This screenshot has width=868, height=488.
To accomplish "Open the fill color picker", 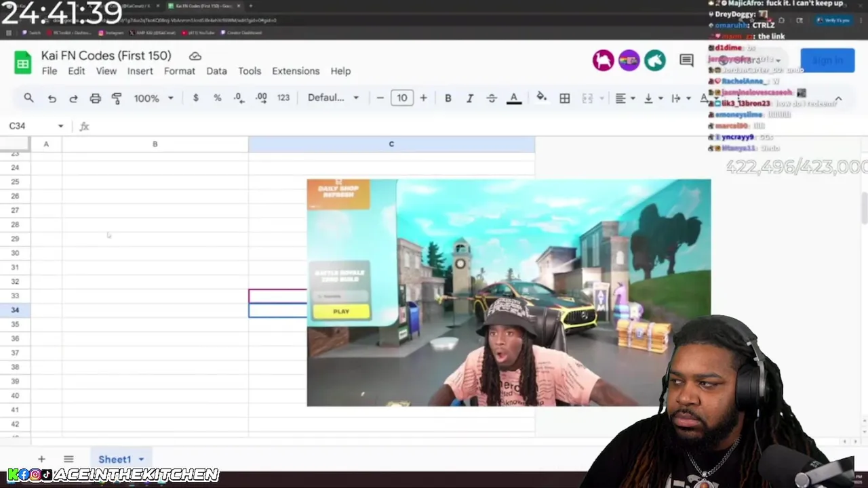I will pyautogui.click(x=541, y=98).
